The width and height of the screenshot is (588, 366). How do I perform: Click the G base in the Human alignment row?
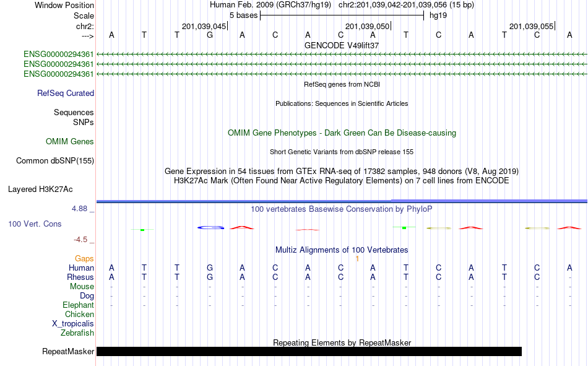(210, 268)
